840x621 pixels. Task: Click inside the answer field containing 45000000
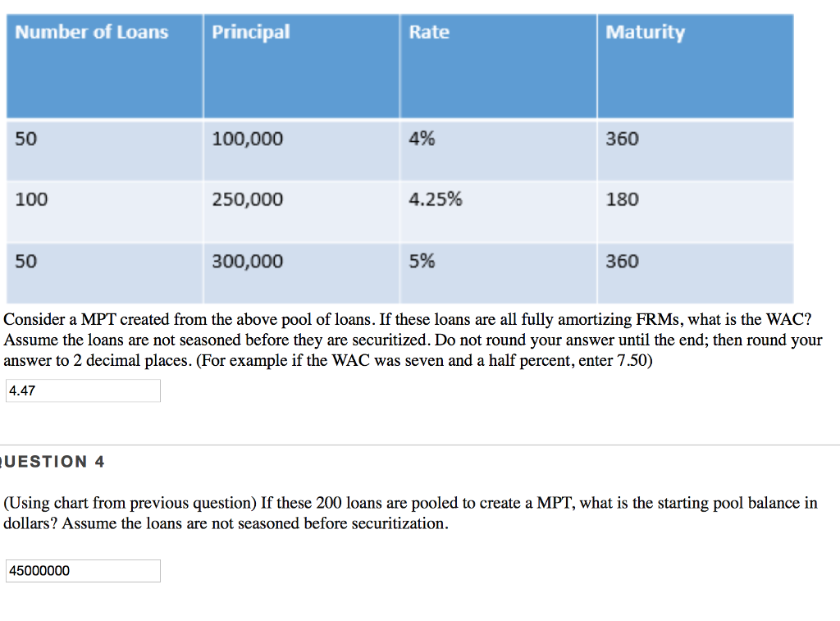click(82, 571)
